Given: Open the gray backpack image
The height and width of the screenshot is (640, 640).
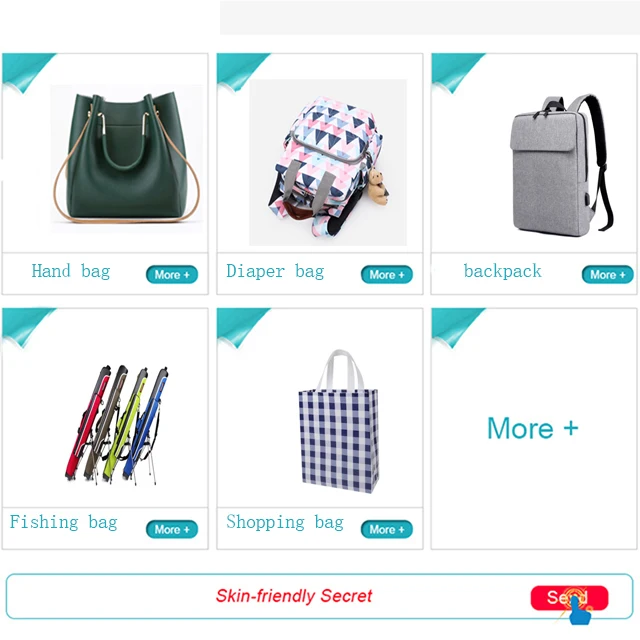Looking at the screenshot, I should [x=562, y=166].
